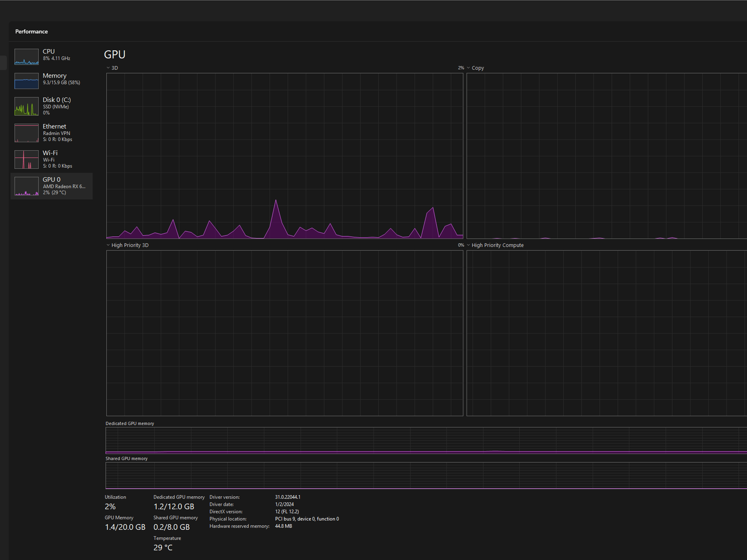This screenshot has width=747, height=560.
Task: Open the Copy engine dropdown
Action: pos(476,68)
